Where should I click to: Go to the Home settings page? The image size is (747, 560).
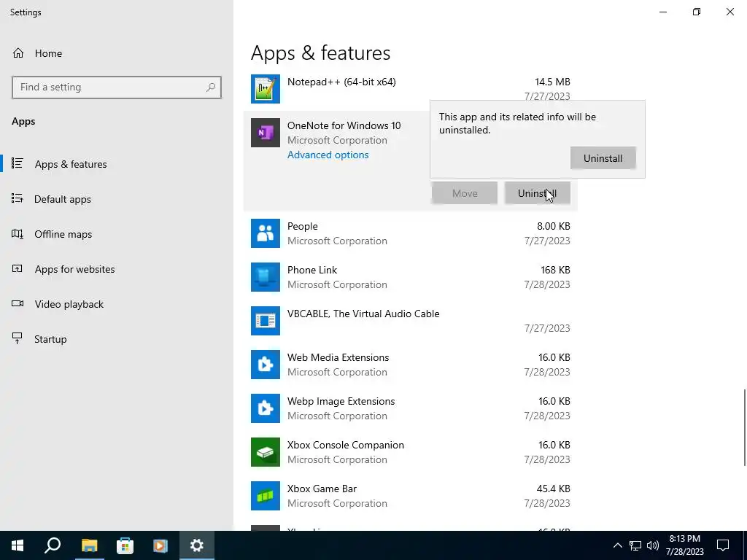(116, 53)
